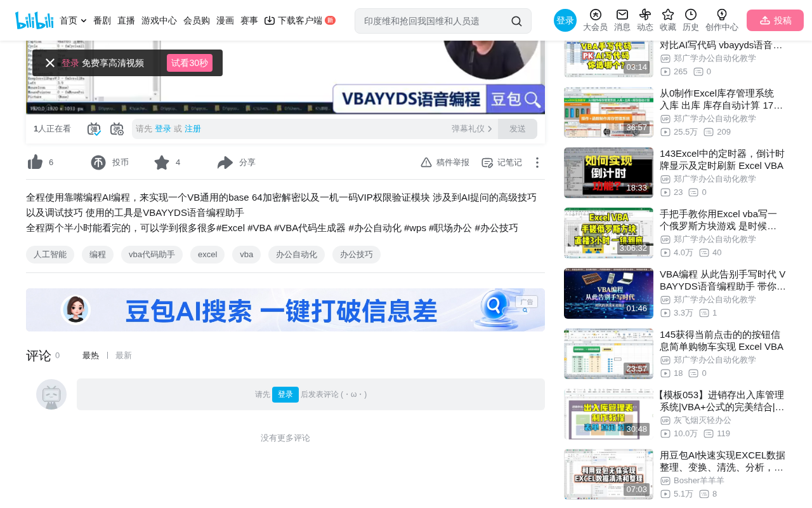812x508 pixels.
Task: Open 145获得当前点击的按钮信息 video title
Action: click(x=722, y=340)
